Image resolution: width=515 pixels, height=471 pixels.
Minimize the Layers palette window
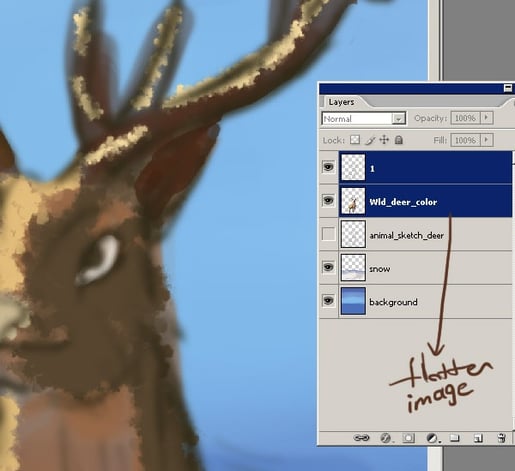click(508, 88)
